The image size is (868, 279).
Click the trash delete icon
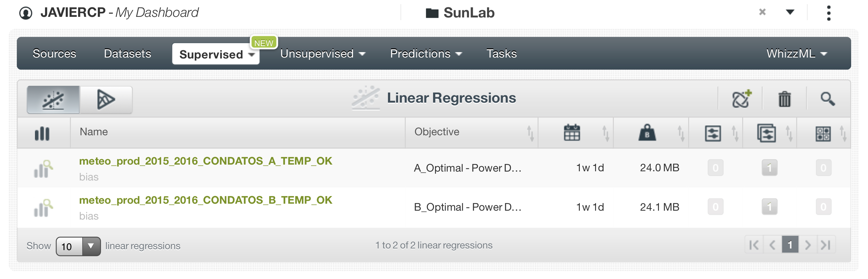(x=784, y=99)
